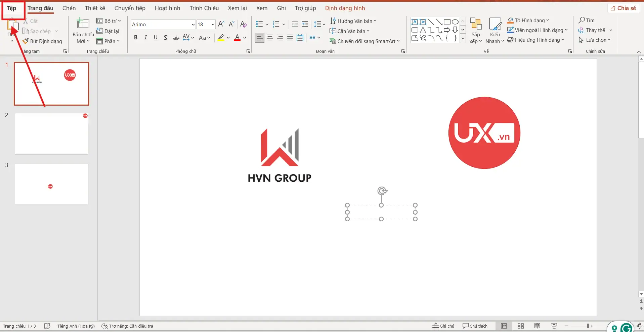This screenshot has height=332, width=644.
Task: Open the Arimo font name box
Action: point(163,25)
